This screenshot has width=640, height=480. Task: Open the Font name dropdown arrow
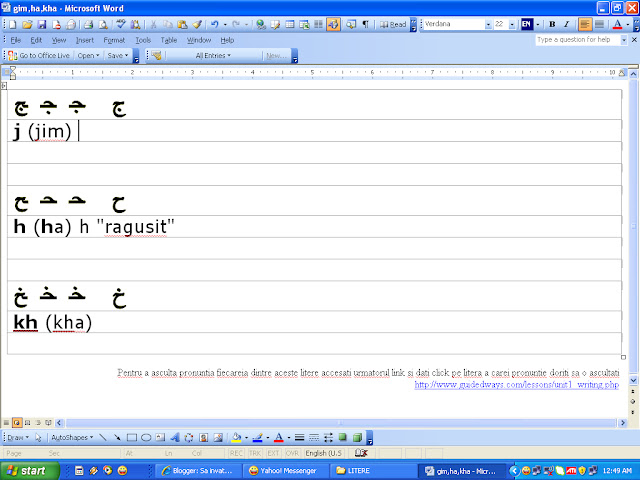(488, 24)
